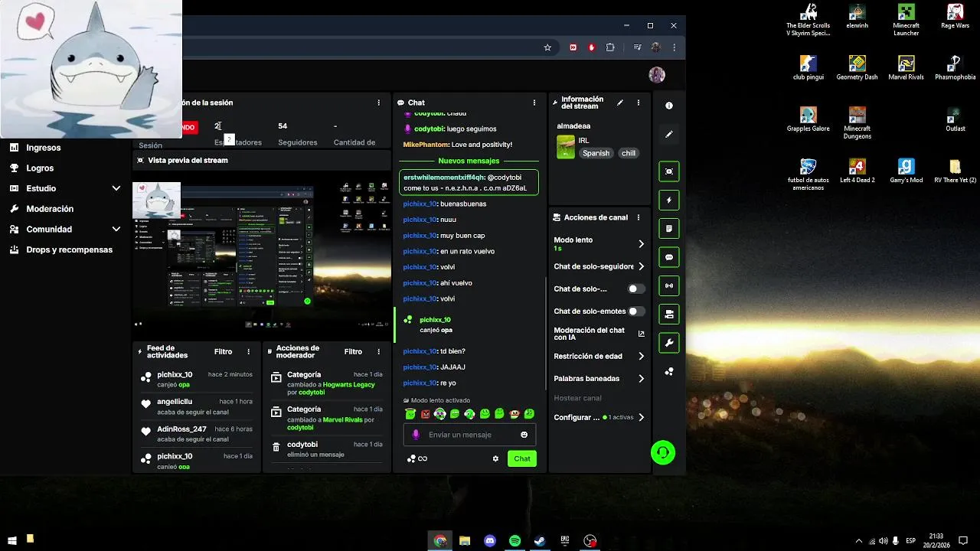Toggle the Chat de solo-... switch

click(636, 289)
